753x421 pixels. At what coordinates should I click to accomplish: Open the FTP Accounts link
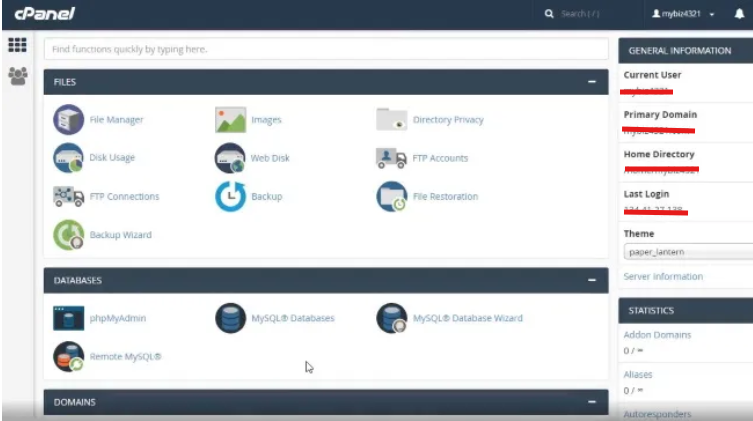pyautogui.click(x=440, y=158)
